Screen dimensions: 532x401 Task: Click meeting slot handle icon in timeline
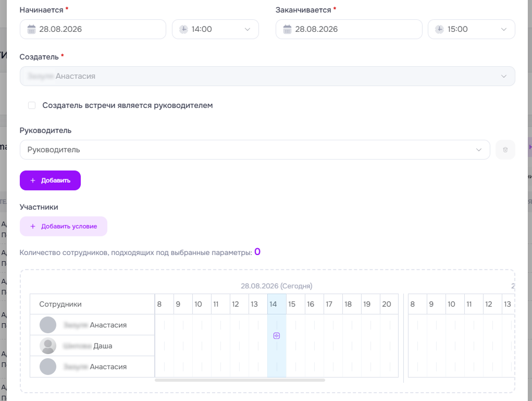[x=277, y=336]
